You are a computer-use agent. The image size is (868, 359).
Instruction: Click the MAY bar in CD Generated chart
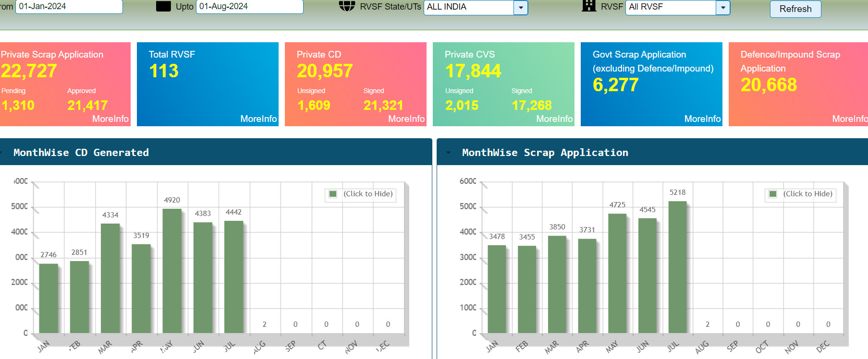[172, 271]
